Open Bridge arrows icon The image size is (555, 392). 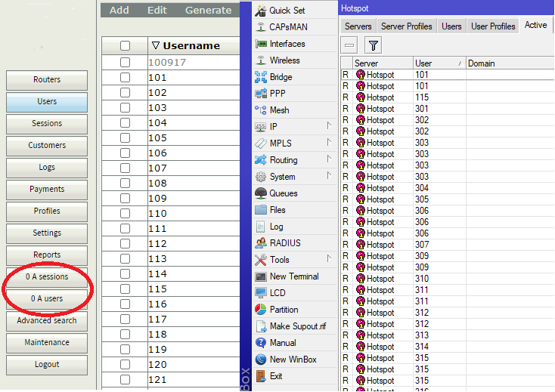[x=261, y=77]
